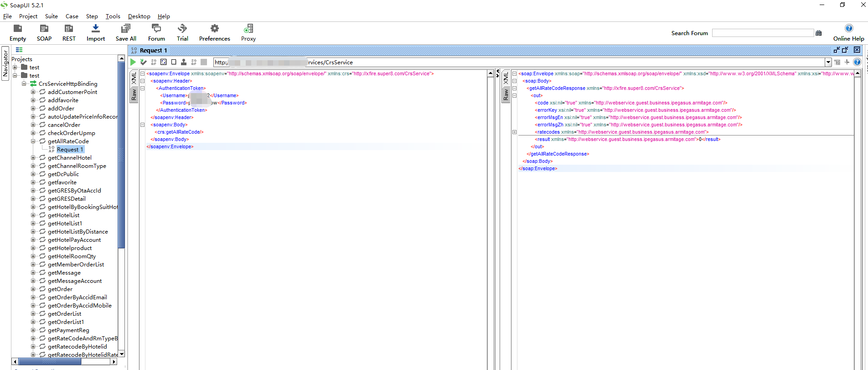Open the Proxy toolbar icon
This screenshot has width=868, height=370.
coord(248,29)
